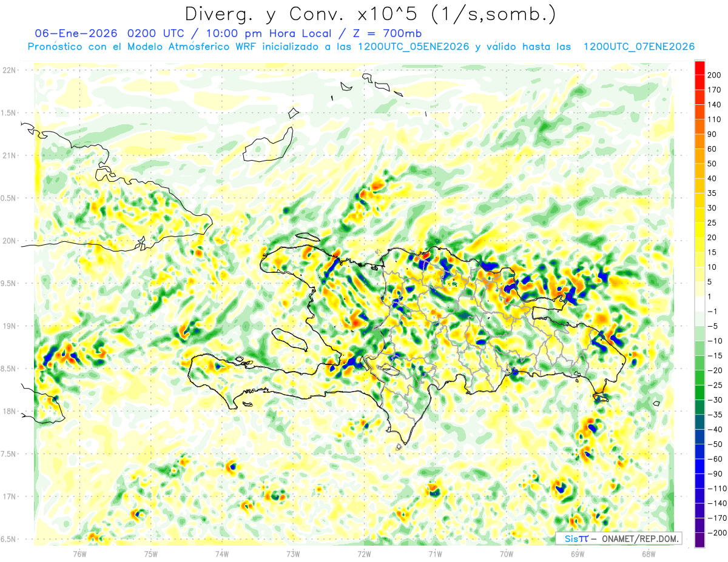Viewport: 728px width, 562px height.
Task: Pick the red swatch atop the color scale
Action: (699, 68)
